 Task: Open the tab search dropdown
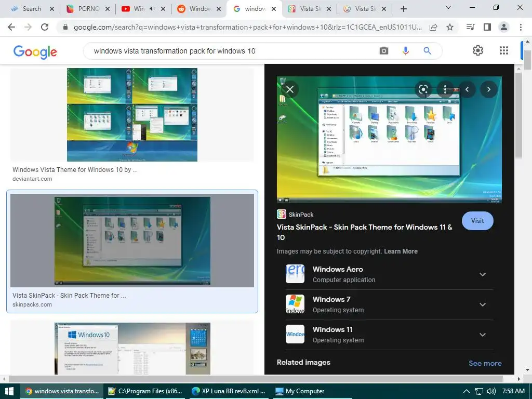(x=448, y=7)
